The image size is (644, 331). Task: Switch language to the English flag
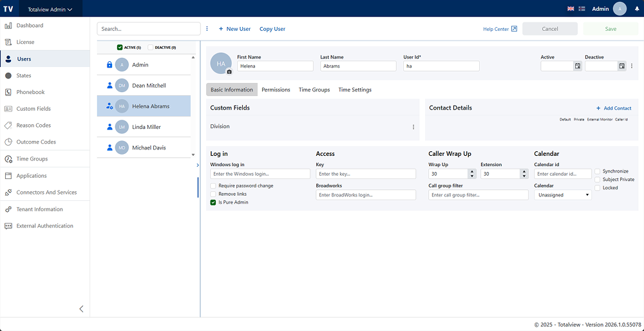pyautogui.click(x=571, y=8)
